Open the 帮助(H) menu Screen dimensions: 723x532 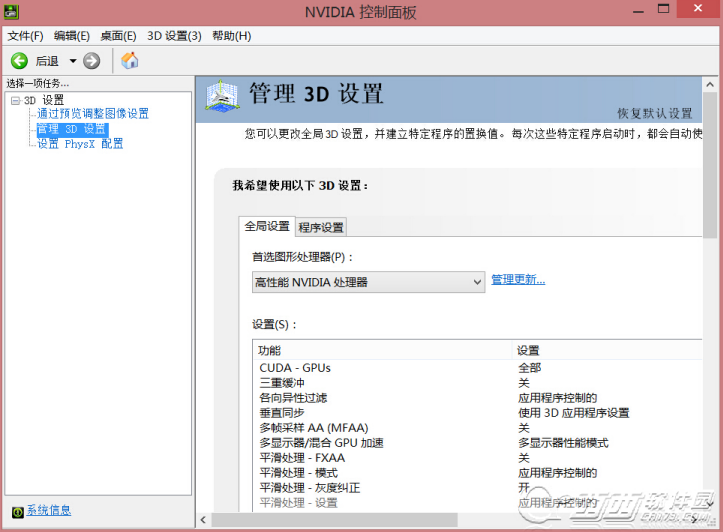click(x=231, y=36)
